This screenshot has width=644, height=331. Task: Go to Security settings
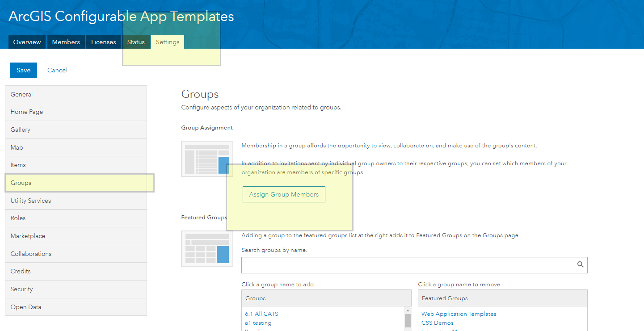pyautogui.click(x=76, y=289)
